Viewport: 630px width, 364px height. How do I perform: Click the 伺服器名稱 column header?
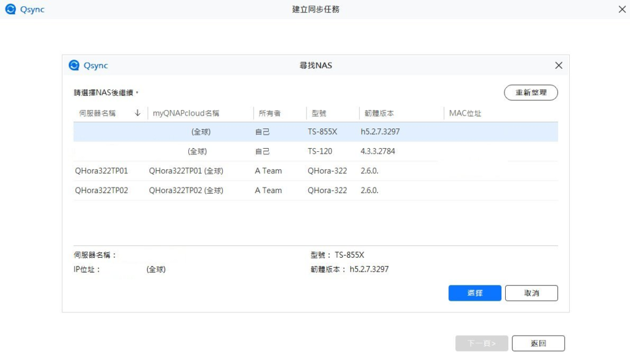[x=98, y=113]
